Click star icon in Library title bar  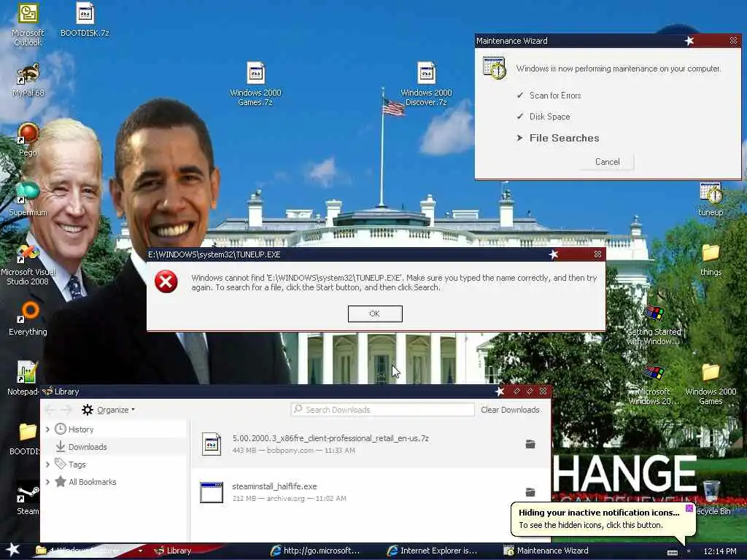(499, 392)
